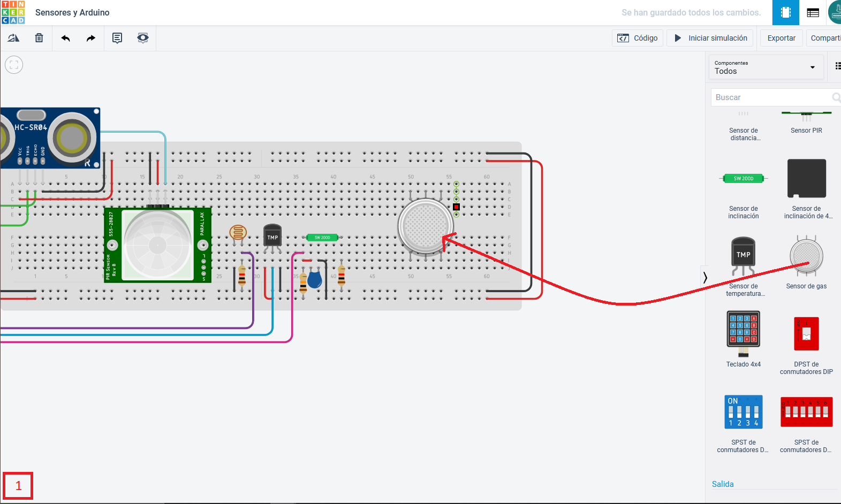The height and width of the screenshot is (504, 841).
Task: Click the Tinkercad logo
Action: (x=13, y=12)
